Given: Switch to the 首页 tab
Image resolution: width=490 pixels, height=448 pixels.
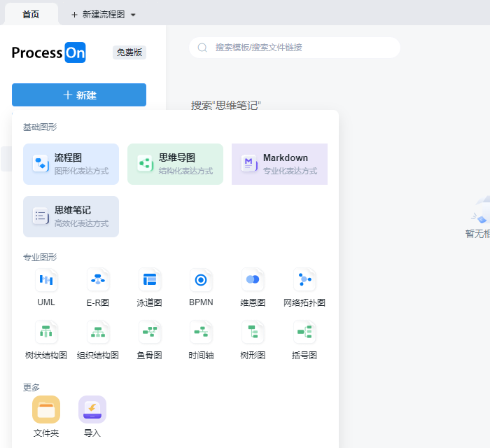Looking at the screenshot, I should click(x=31, y=14).
